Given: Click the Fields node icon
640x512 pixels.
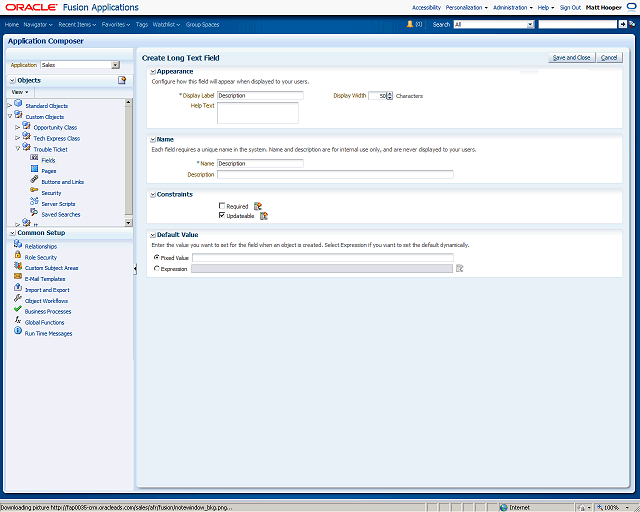Looking at the screenshot, I should (x=34, y=158).
